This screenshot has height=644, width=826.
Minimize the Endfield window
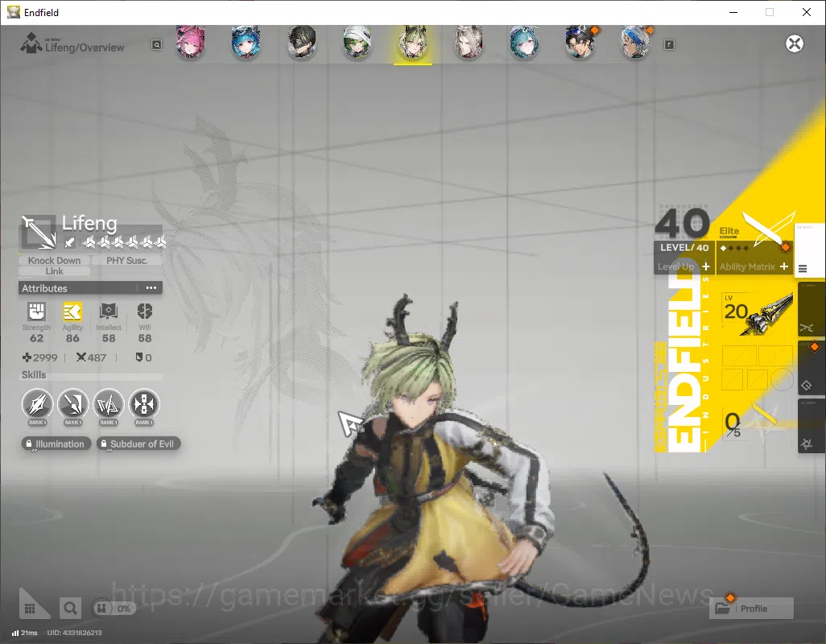click(733, 12)
